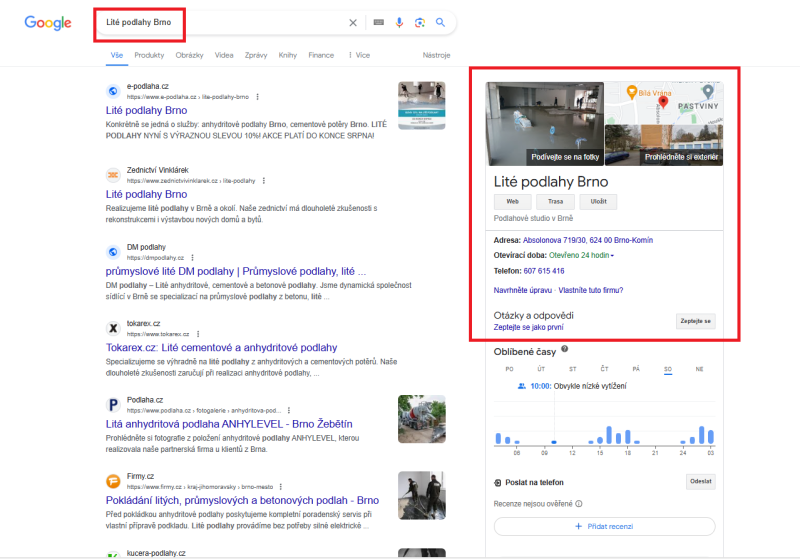This screenshot has height=559, width=800.
Task: Click the Firmy.cz orange favicon
Action: pos(113,481)
